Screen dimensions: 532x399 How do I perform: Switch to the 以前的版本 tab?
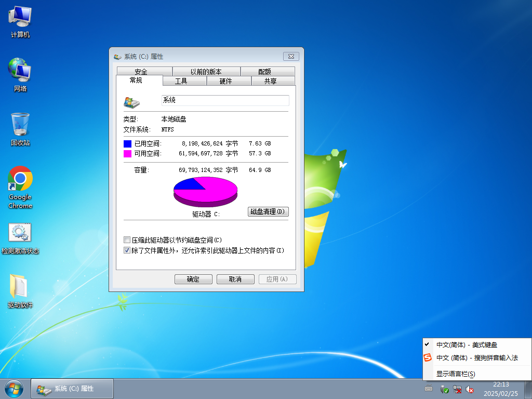pyautogui.click(x=206, y=71)
